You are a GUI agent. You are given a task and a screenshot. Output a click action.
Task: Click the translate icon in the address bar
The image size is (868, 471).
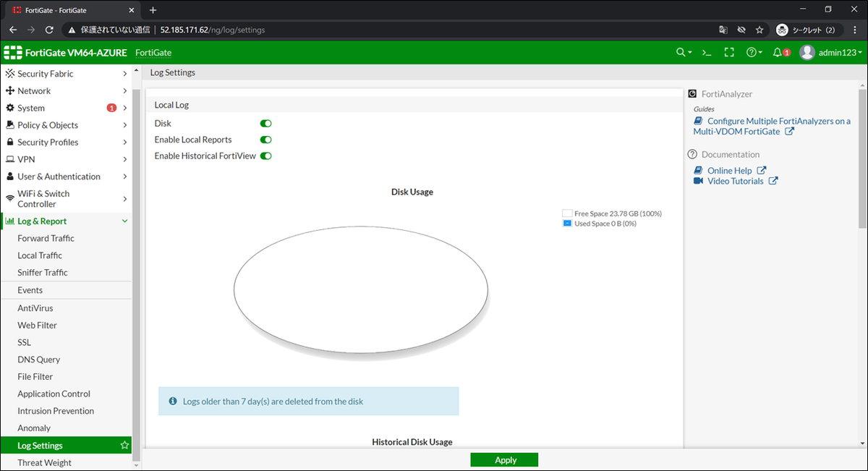pos(723,30)
